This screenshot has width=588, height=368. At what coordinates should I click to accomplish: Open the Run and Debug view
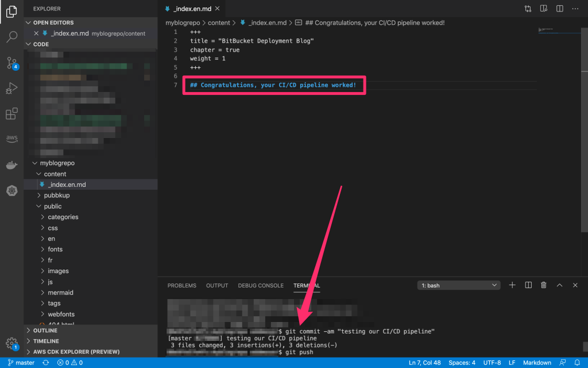12,88
